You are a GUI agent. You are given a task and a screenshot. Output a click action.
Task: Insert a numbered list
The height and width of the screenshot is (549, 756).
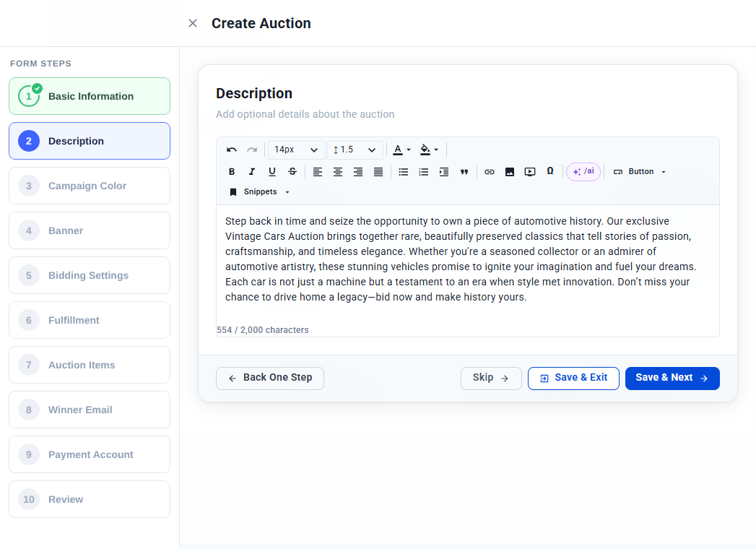click(423, 172)
